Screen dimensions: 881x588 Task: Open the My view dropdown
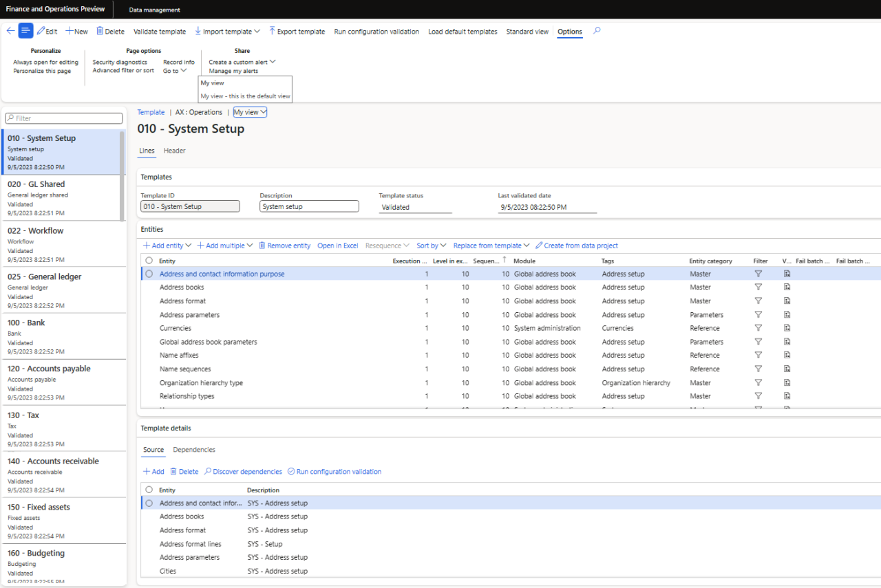tap(250, 112)
